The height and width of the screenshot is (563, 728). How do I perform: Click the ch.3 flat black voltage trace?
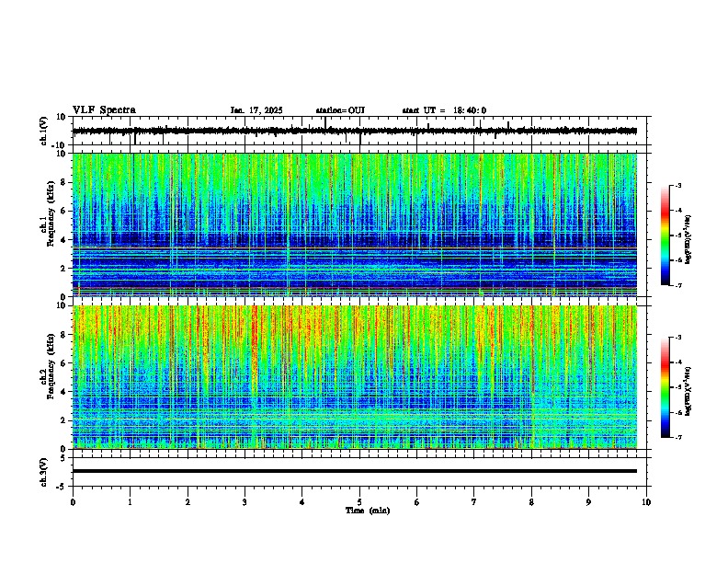pos(355,471)
